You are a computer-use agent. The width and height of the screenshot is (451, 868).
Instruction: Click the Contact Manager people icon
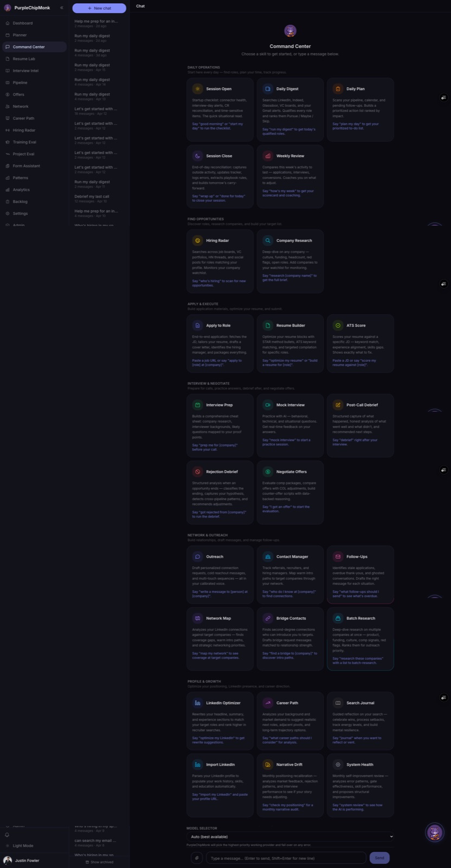(x=268, y=557)
